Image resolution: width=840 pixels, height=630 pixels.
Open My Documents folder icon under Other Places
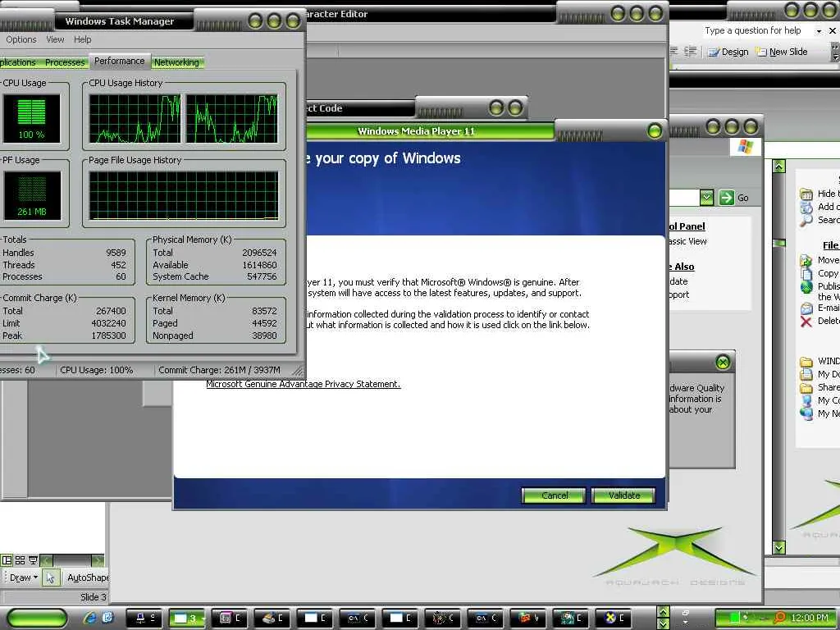click(806, 374)
